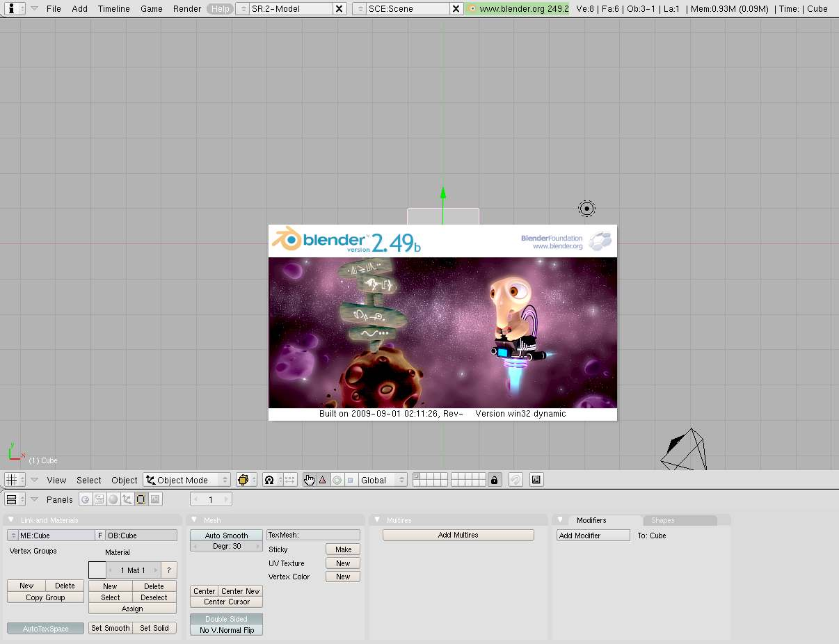Open the Panels menu in buttons header
The image size is (839, 644).
60,499
